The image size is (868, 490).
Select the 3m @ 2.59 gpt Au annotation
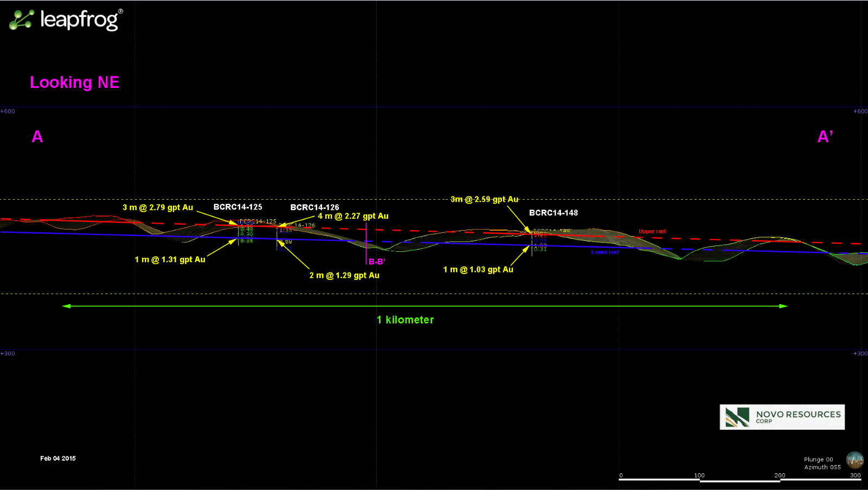click(x=484, y=199)
